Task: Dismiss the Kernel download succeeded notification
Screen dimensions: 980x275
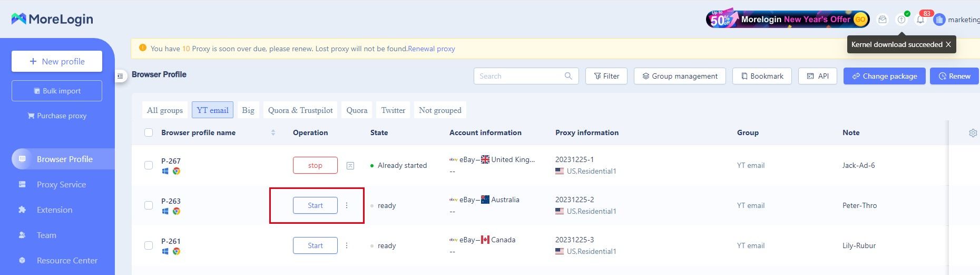Action: click(948, 44)
